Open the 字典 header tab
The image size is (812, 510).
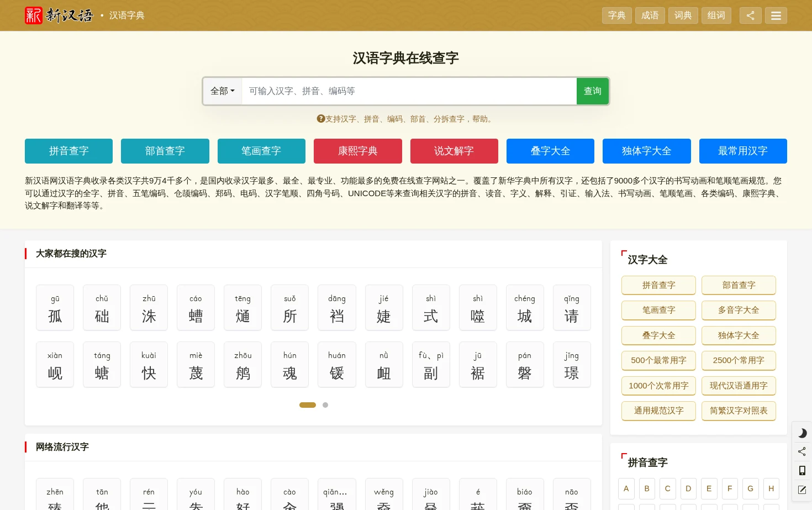pos(616,15)
